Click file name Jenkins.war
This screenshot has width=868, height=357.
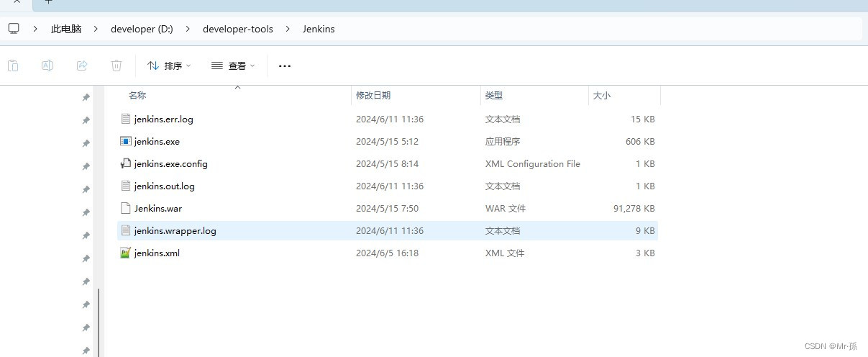158,208
